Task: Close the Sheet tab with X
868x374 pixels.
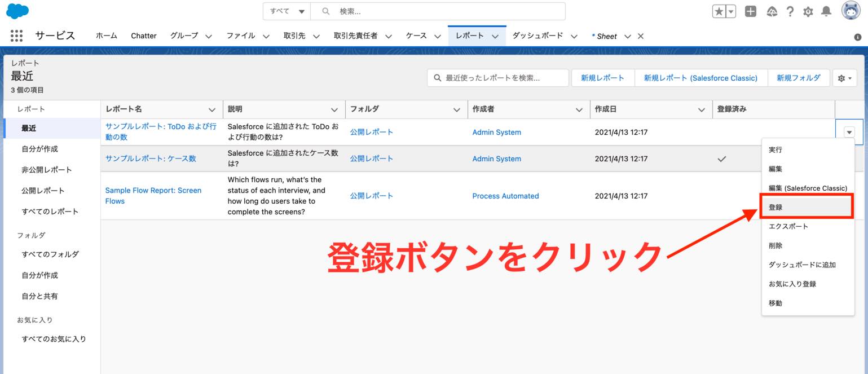Action: coord(640,36)
